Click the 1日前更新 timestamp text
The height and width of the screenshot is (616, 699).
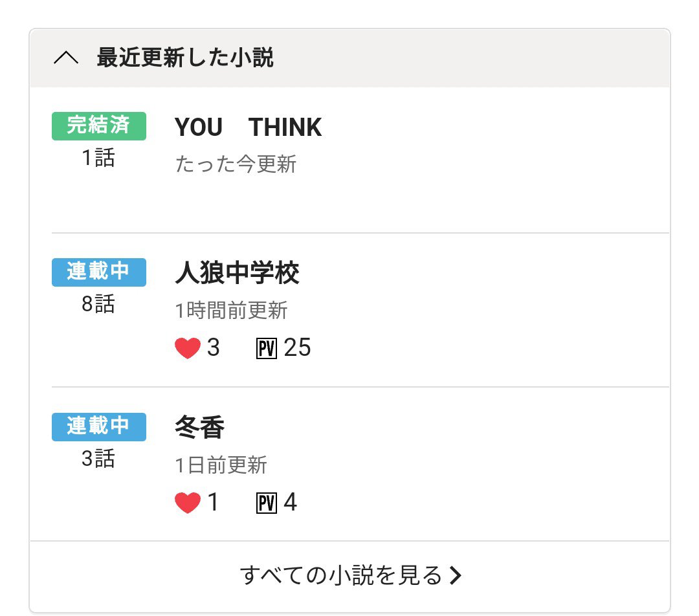221,465
